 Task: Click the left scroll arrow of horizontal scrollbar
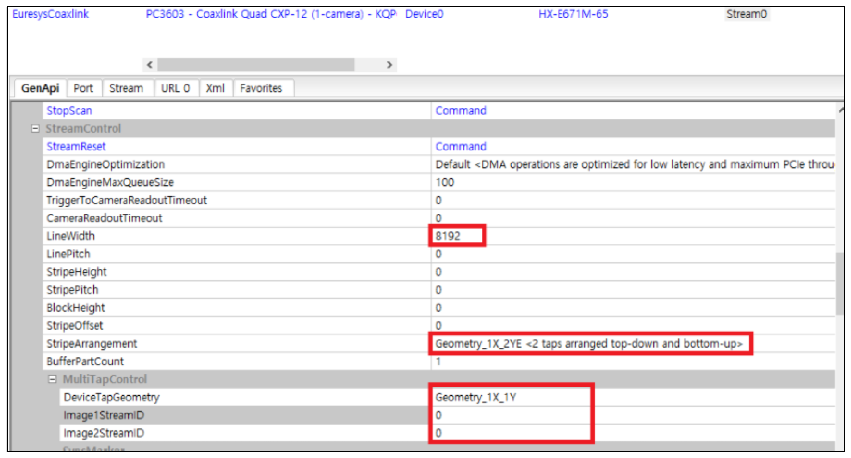pyautogui.click(x=150, y=65)
